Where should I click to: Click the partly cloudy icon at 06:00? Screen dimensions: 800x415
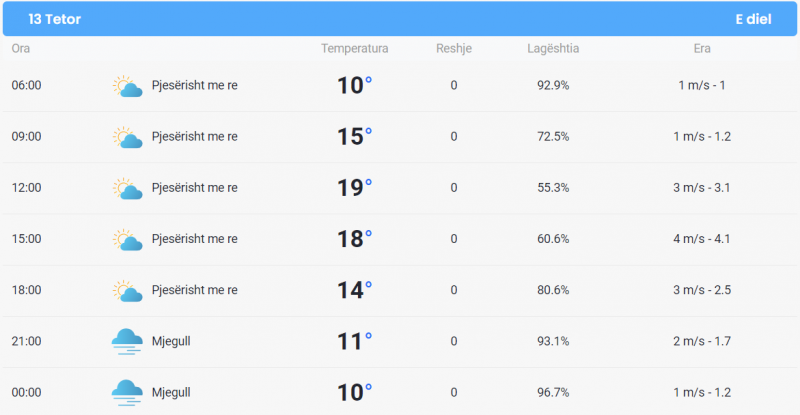[x=127, y=86]
